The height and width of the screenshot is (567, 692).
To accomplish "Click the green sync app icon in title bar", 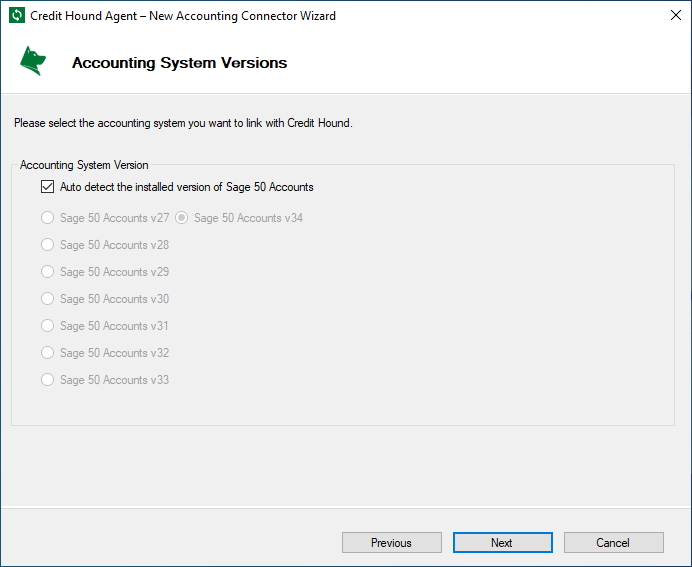I will click(x=17, y=15).
